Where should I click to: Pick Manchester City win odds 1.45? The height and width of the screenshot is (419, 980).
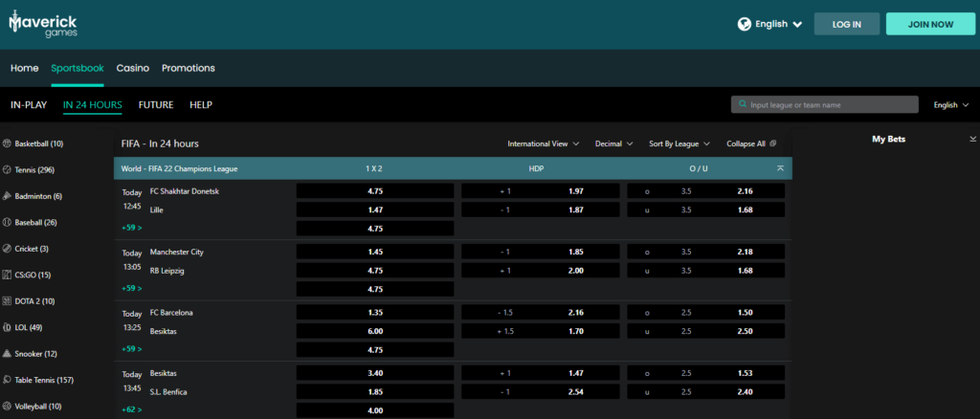[x=375, y=252]
